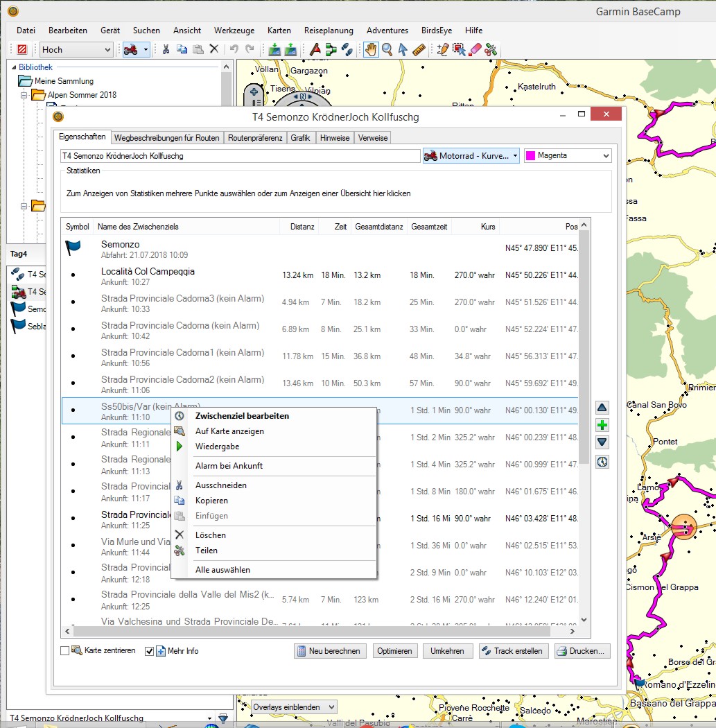Click the redo arrow in toolbar

250,49
